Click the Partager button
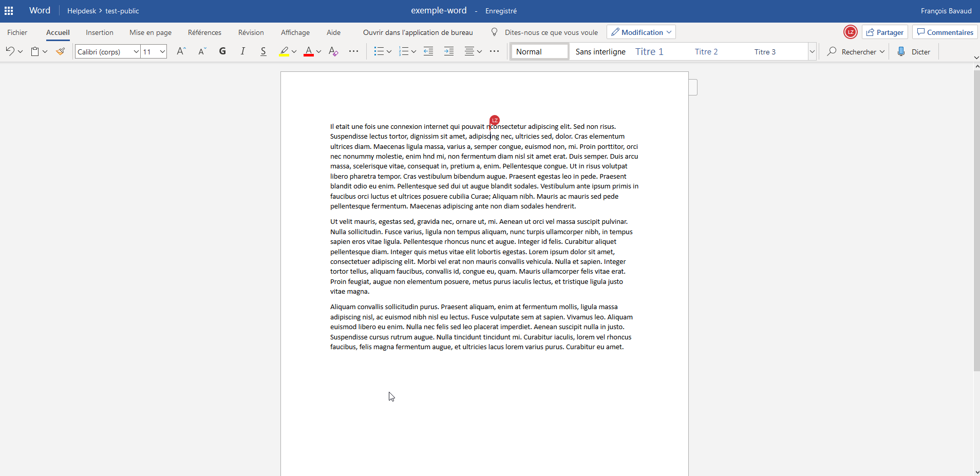The image size is (980, 476). (884, 32)
